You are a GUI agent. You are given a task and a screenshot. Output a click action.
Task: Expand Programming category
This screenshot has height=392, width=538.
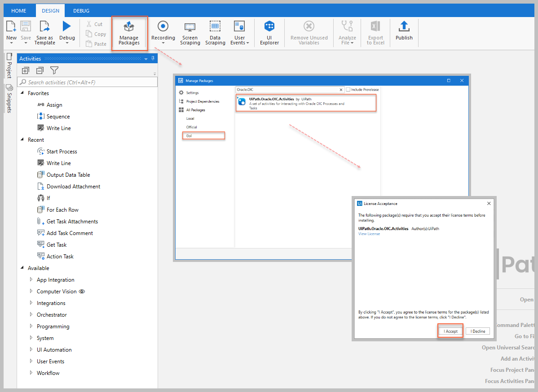point(31,326)
